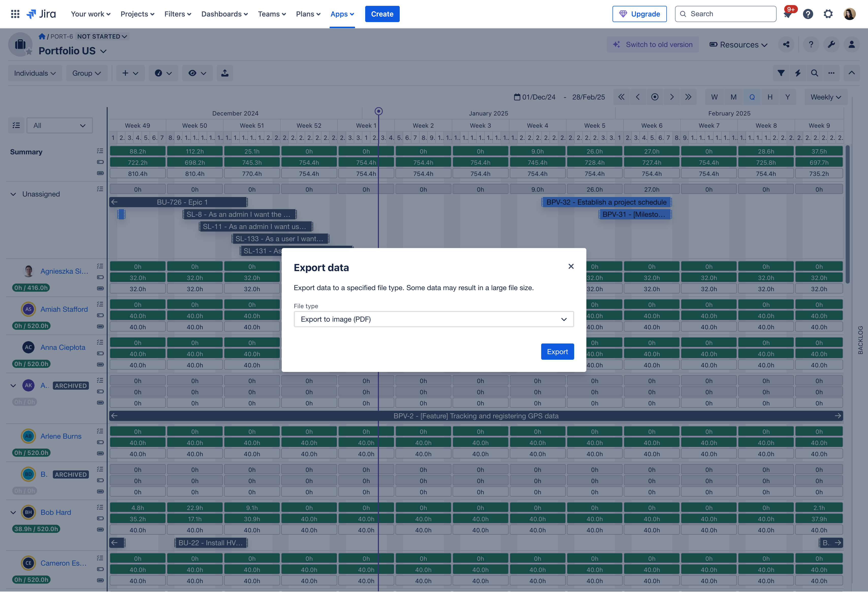Open the ellipsis more-options icon
This screenshot has width=868, height=592.
831,73
